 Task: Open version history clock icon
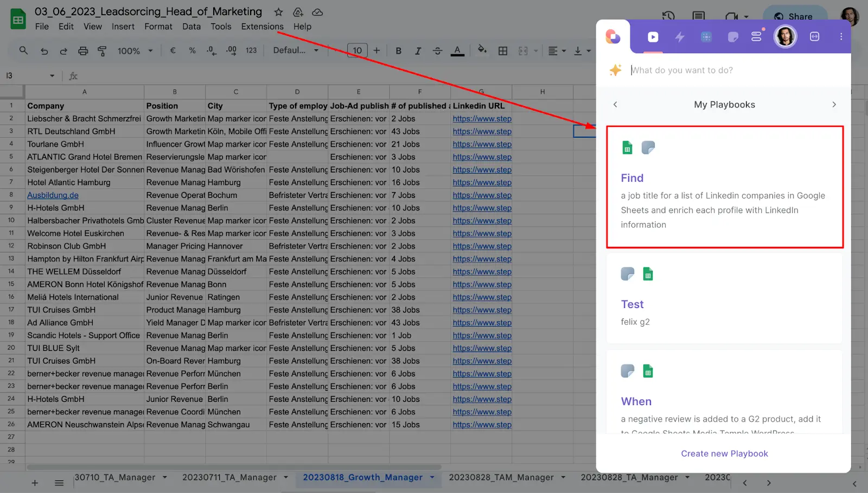tap(668, 16)
